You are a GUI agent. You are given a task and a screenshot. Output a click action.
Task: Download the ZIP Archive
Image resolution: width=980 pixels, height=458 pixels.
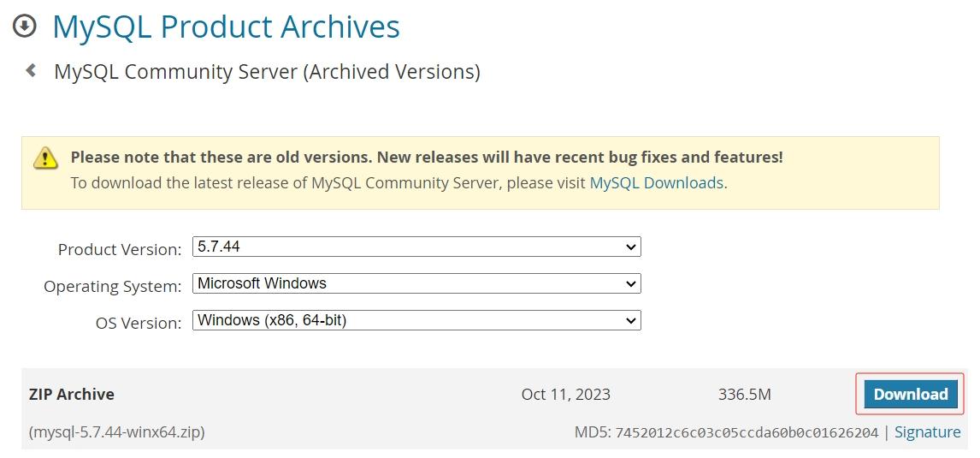(910, 394)
